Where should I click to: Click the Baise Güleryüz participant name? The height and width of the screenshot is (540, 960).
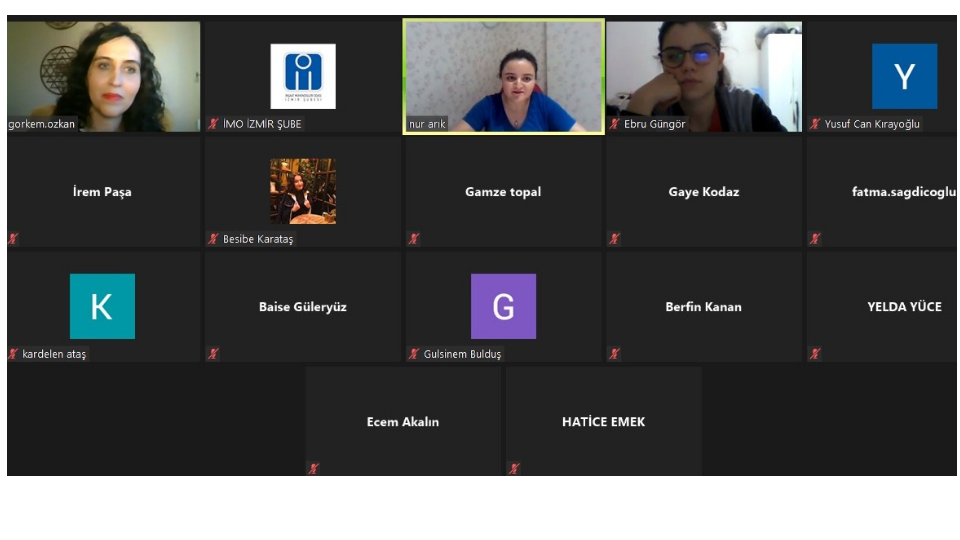302,307
